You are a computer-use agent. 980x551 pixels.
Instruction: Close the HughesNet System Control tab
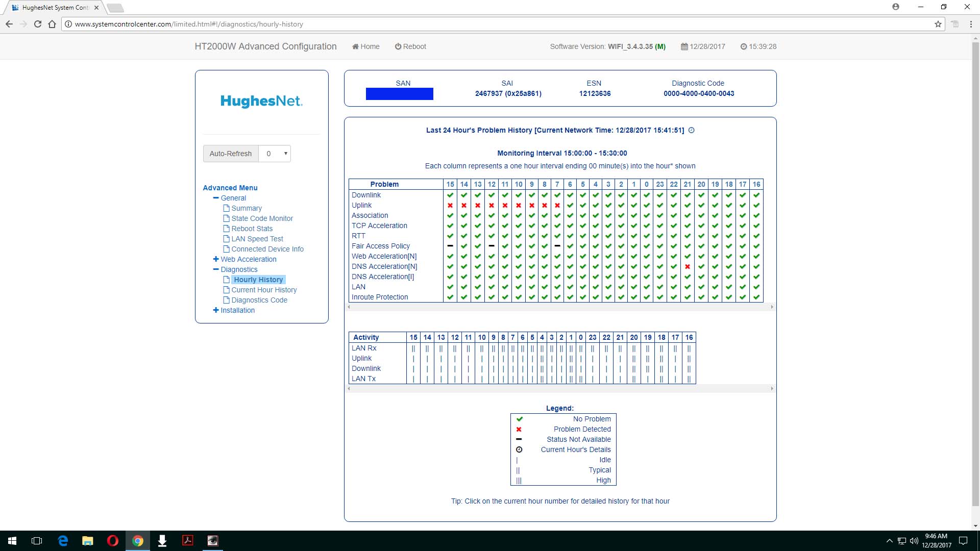coord(96,8)
